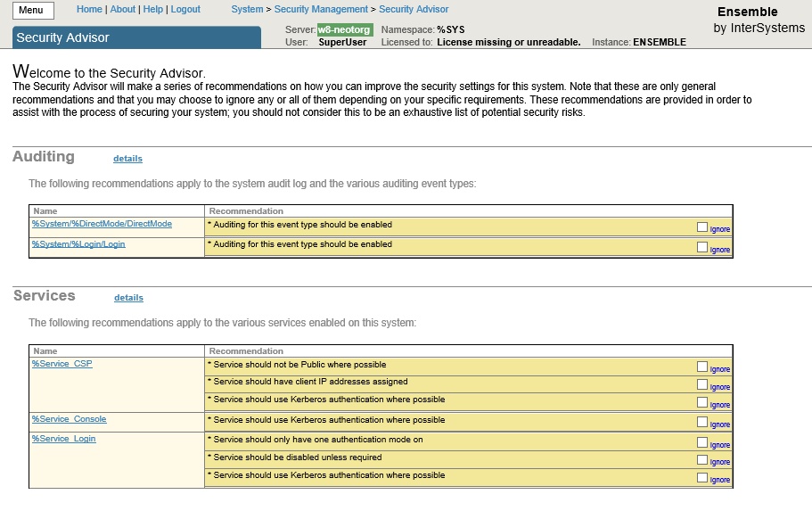The width and height of the screenshot is (812, 511).
Task: Click the Security Advisor page title
Action: point(62,37)
